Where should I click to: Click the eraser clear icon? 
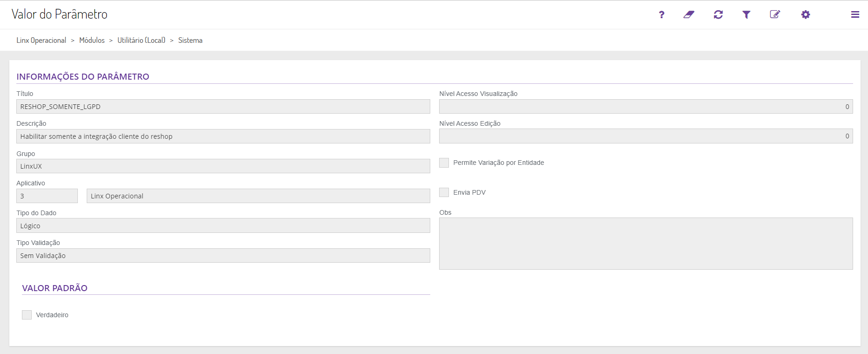(689, 15)
